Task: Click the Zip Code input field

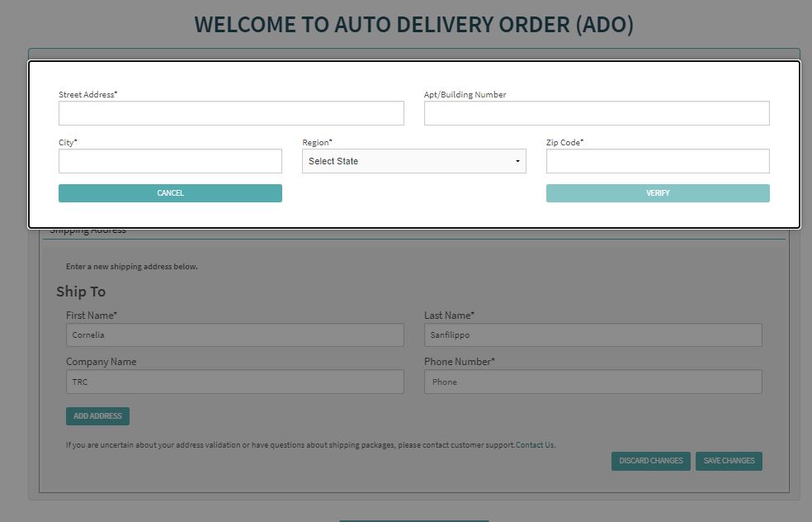Action: point(658,161)
